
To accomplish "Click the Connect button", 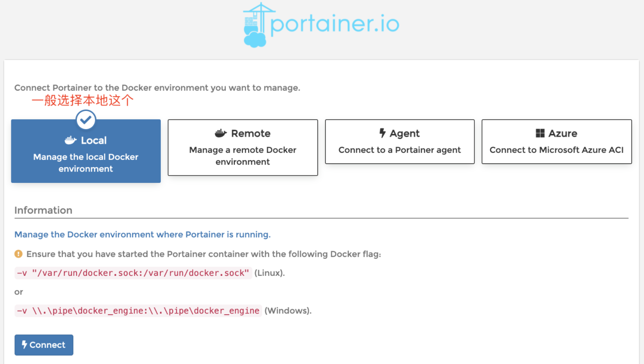I will 44,345.
